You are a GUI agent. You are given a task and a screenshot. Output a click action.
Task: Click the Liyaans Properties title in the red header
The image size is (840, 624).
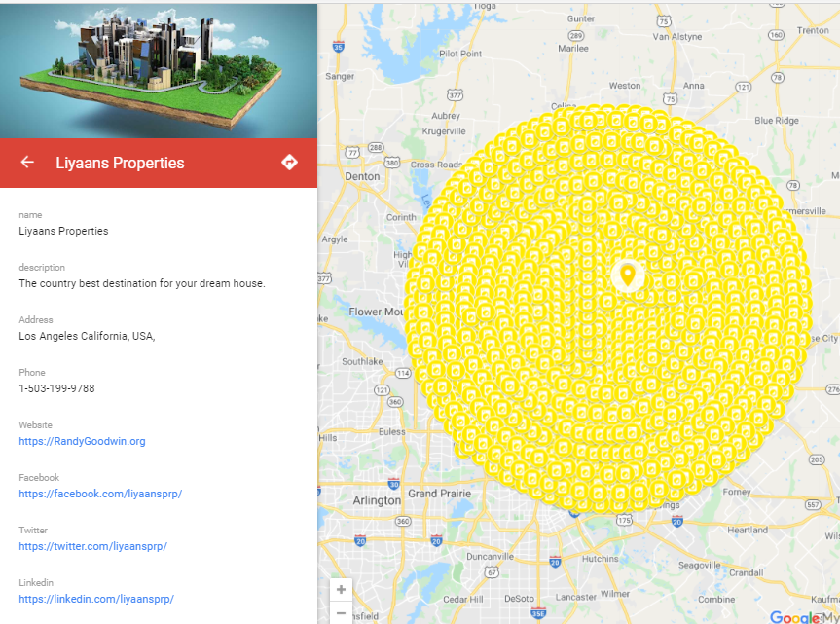tap(120, 163)
